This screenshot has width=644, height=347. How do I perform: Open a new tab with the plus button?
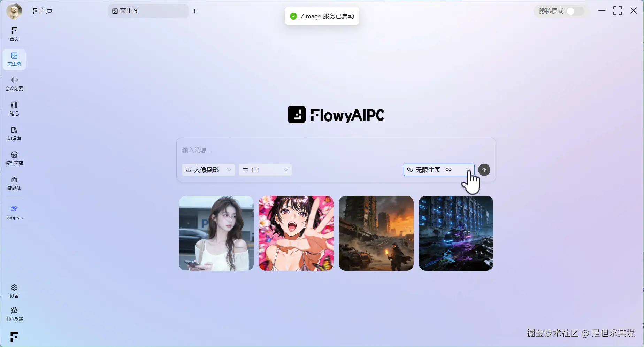pyautogui.click(x=195, y=11)
